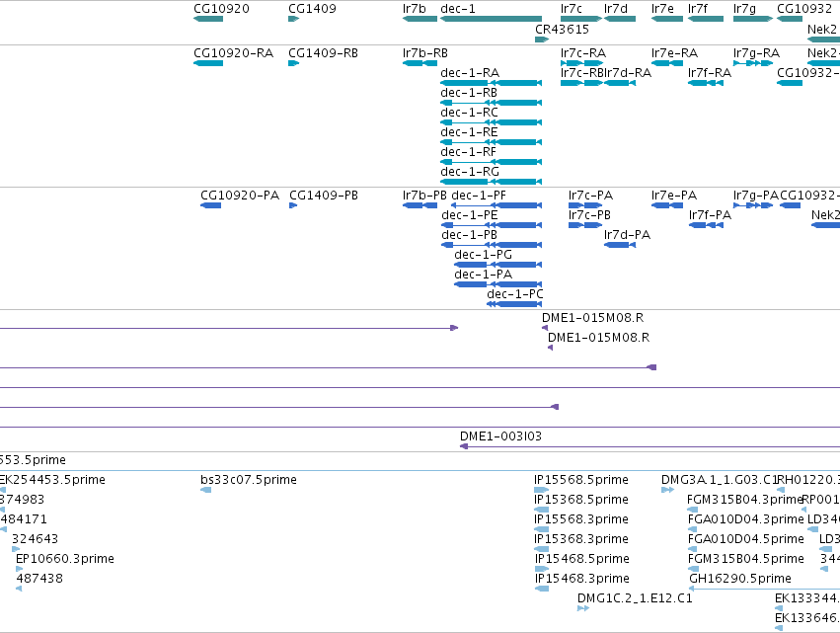
Task: Click the Ir7e-PA protein label
Action: (x=674, y=196)
